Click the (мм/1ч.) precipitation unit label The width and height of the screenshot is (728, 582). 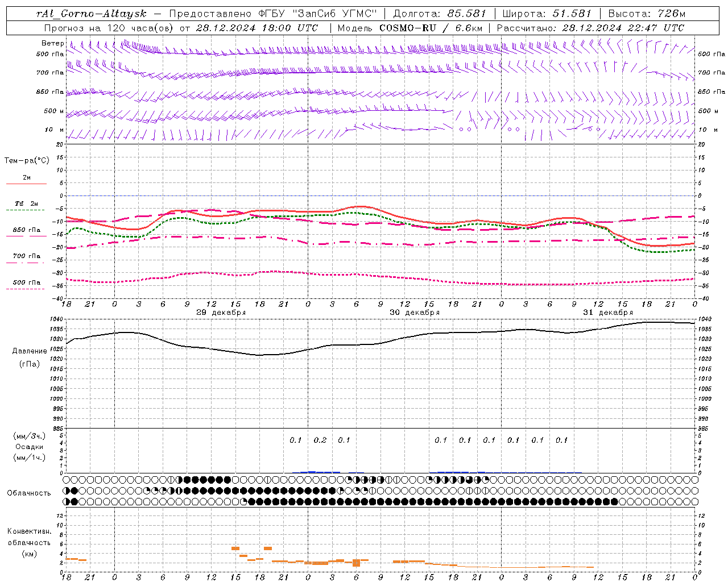30,458
